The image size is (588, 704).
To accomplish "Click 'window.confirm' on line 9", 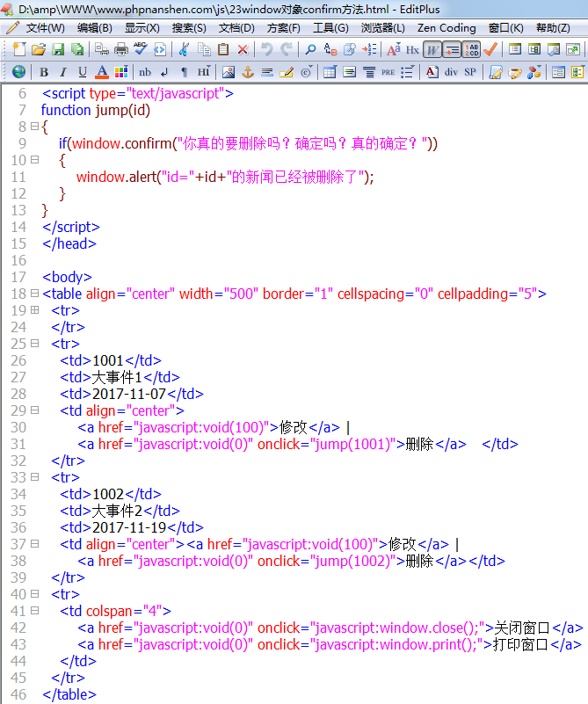I will 121,143.
